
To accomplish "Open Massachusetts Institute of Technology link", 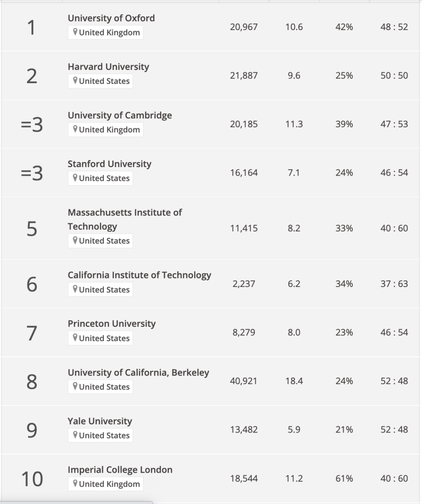I will tap(125, 219).
